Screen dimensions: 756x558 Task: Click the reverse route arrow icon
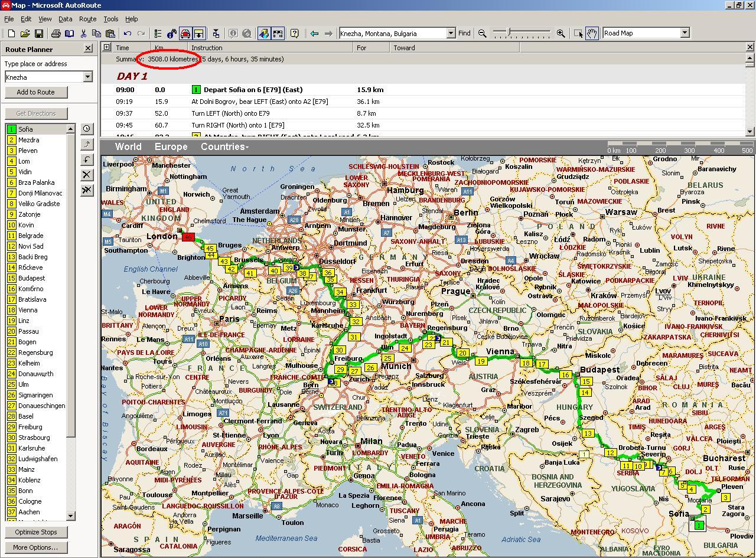[87, 159]
